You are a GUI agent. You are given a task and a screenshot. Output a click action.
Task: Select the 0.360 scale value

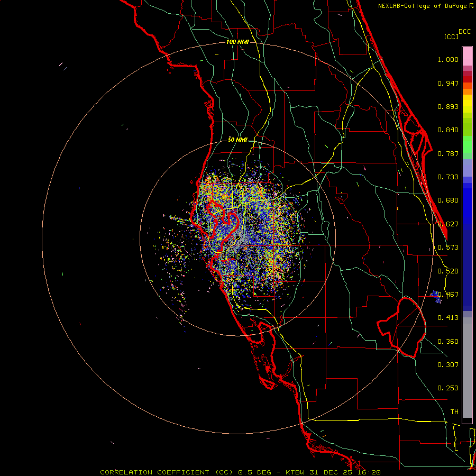pyautogui.click(x=448, y=342)
